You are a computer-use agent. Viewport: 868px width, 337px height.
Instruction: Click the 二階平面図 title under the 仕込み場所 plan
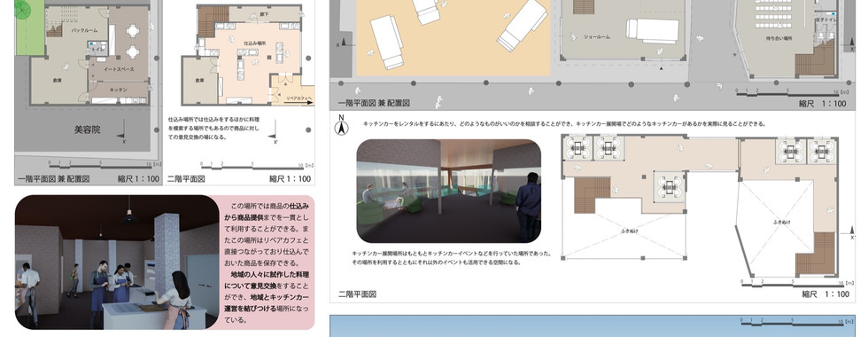pyautogui.click(x=186, y=179)
